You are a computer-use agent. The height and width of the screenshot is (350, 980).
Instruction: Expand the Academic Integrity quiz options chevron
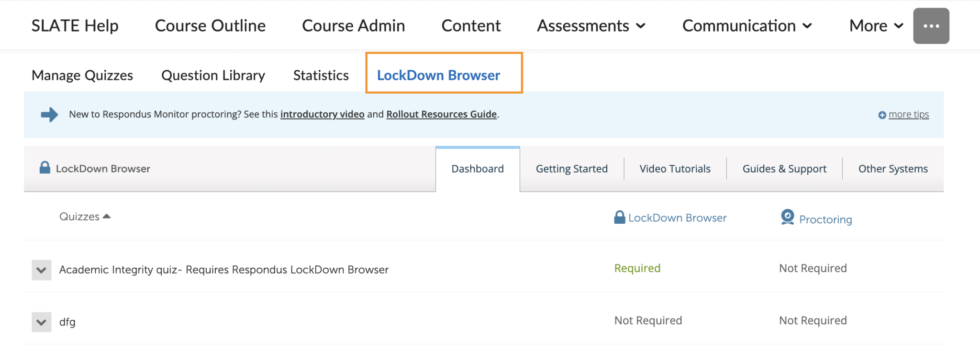(x=42, y=270)
